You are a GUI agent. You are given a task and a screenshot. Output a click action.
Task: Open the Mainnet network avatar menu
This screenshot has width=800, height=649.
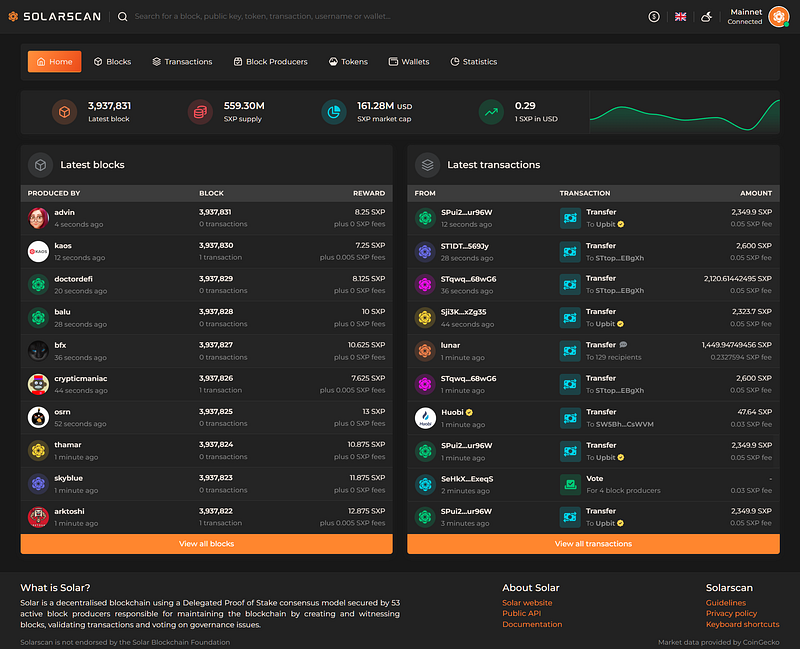[x=779, y=17]
